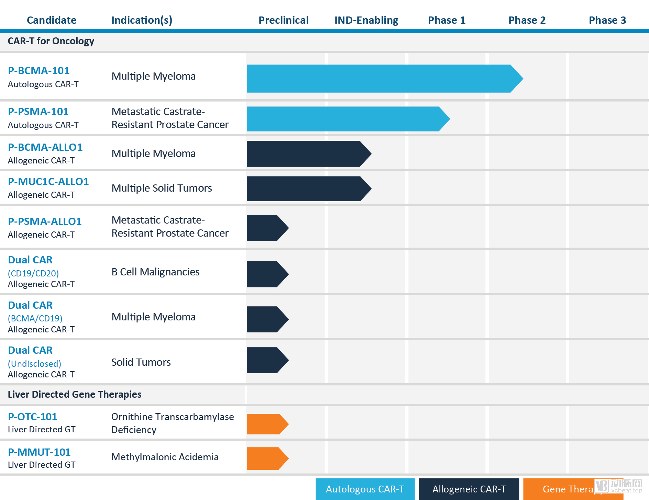649x500 pixels.
Task: Select the IND-Enabling column header
Action: coord(366,20)
